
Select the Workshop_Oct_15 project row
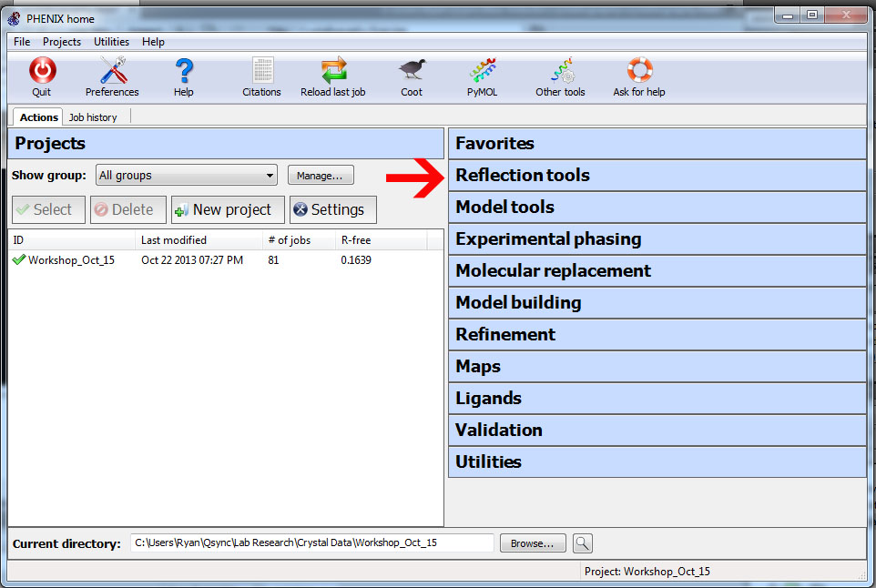click(71, 260)
